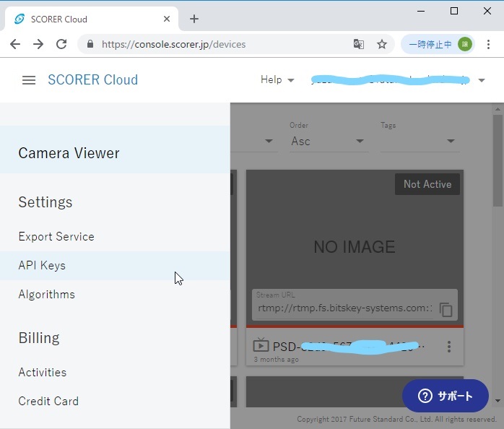Image resolution: width=504 pixels, height=429 pixels.
Task: Go forward in browser history
Action: [x=38, y=44]
